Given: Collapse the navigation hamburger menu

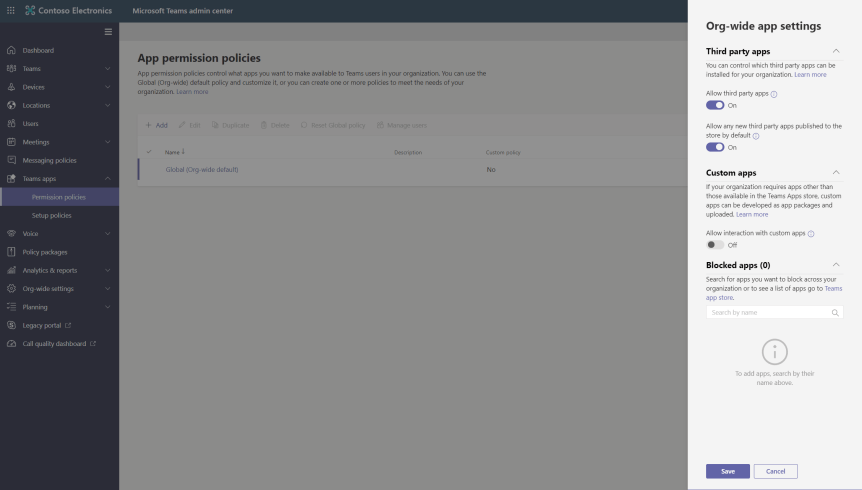Looking at the screenshot, I should pos(108,32).
